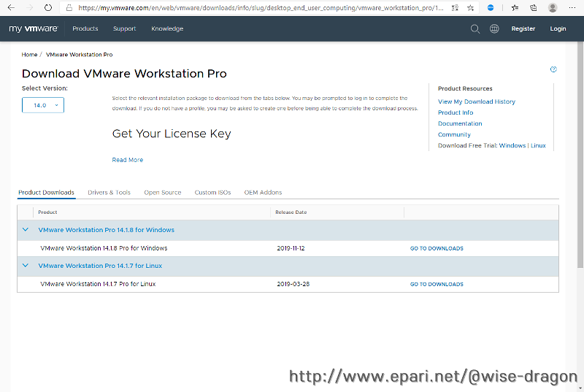The height and width of the screenshot is (392, 584).
Task: Click the Get Your License Key heading
Action: (172, 134)
